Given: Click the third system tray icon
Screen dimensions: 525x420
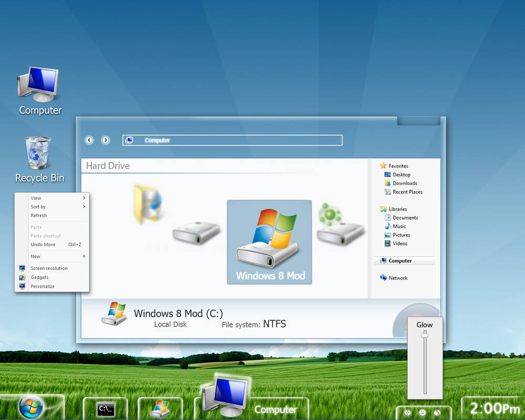Looking at the screenshot, I should pyautogui.click(x=437, y=413).
